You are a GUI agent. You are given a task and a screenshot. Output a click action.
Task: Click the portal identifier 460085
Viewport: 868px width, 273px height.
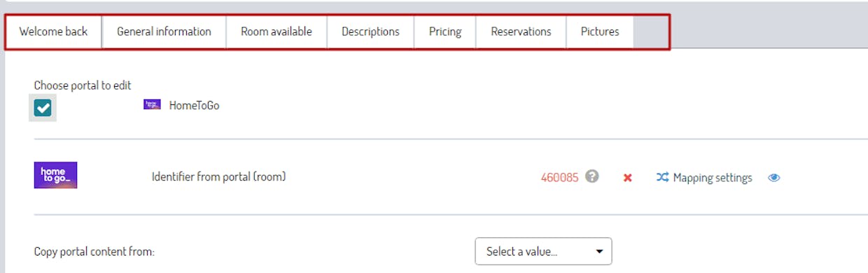[x=559, y=178]
